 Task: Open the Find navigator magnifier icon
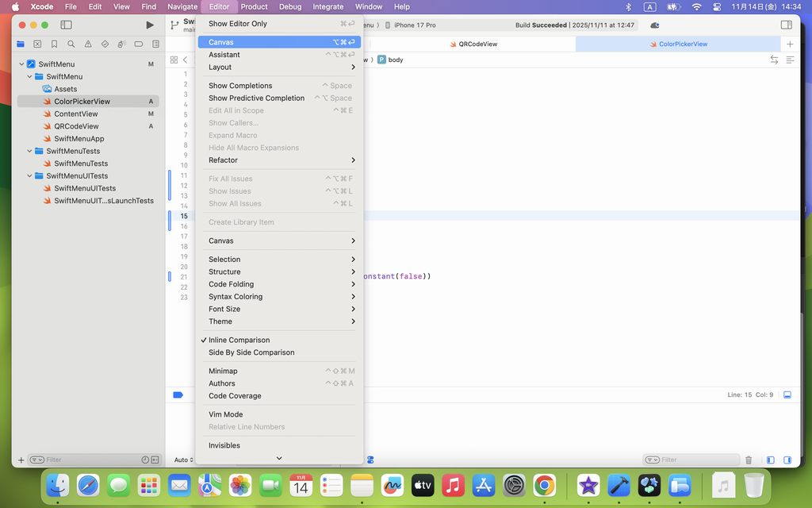click(x=71, y=44)
